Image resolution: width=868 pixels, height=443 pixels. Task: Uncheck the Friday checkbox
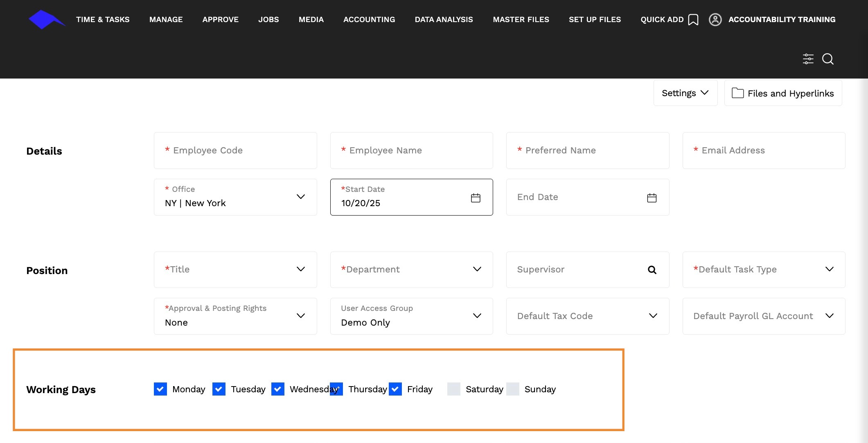click(x=395, y=389)
